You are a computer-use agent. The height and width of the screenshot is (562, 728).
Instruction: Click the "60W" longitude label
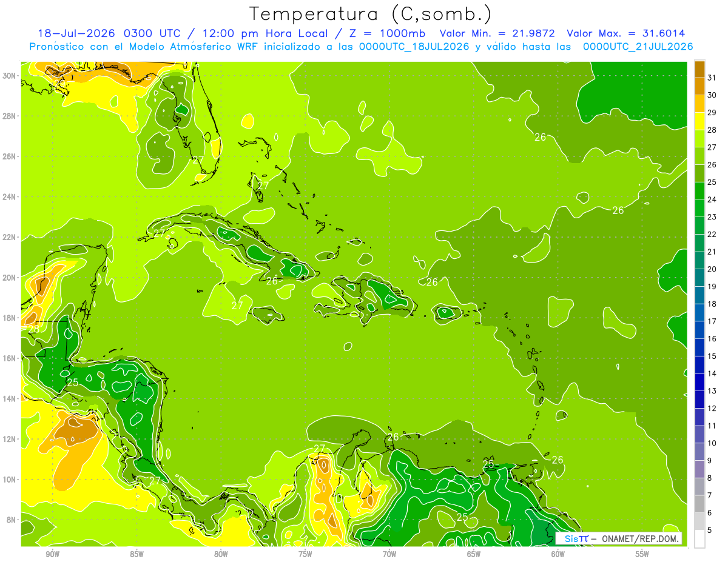[x=558, y=554]
